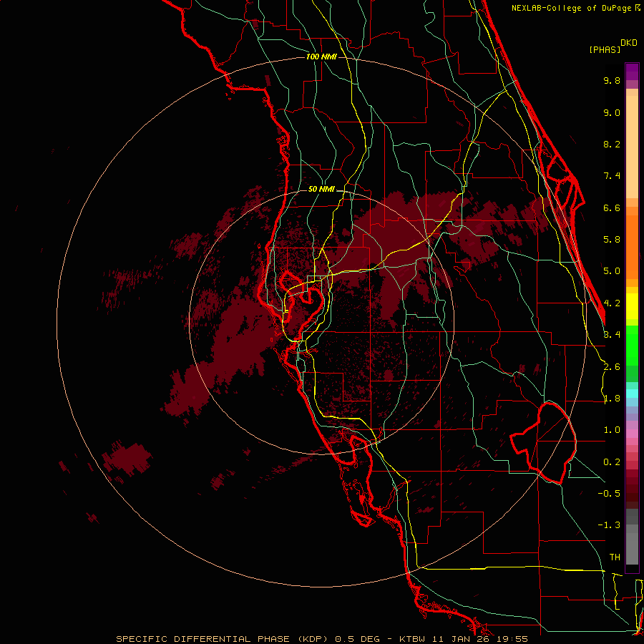The height and width of the screenshot is (644, 644).
Task: Select the 4.2 scale value
Action: coord(612,303)
